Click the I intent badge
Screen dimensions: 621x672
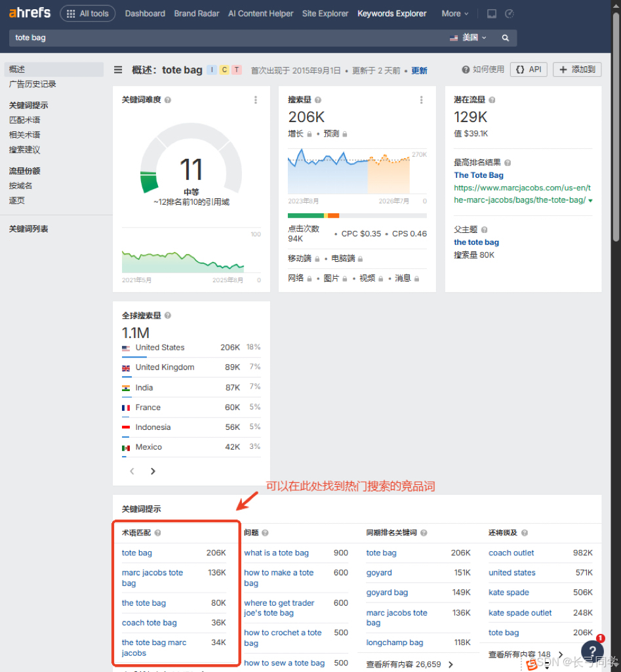click(x=212, y=70)
